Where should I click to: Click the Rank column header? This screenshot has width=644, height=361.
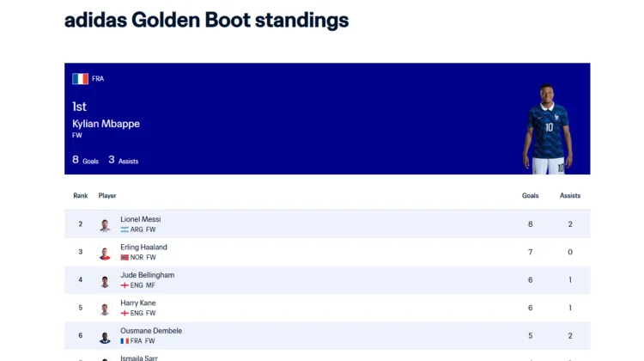click(x=81, y=196)
